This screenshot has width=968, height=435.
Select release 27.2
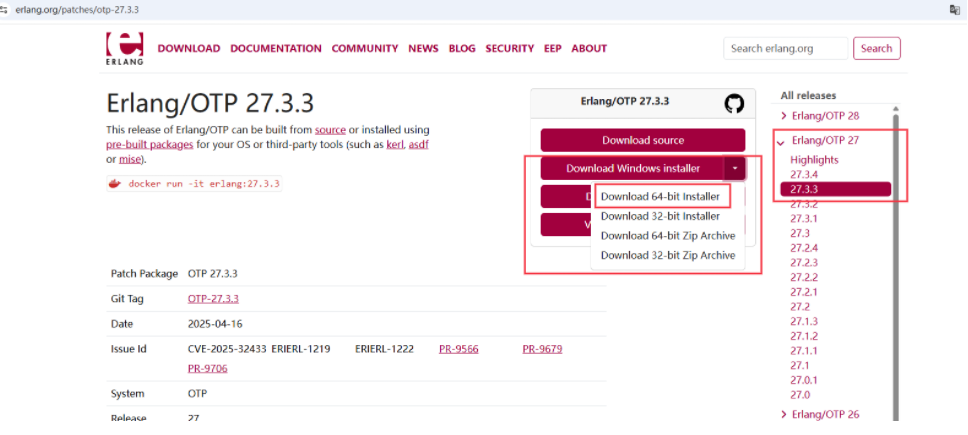point(800,307)
